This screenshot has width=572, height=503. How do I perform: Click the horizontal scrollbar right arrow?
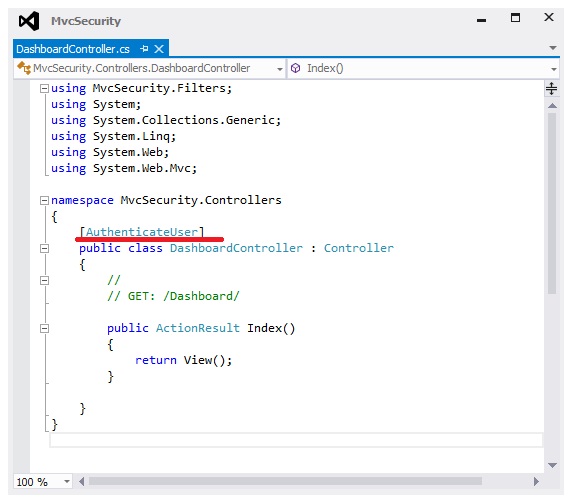pyautogui.click(x=536, y=481)
